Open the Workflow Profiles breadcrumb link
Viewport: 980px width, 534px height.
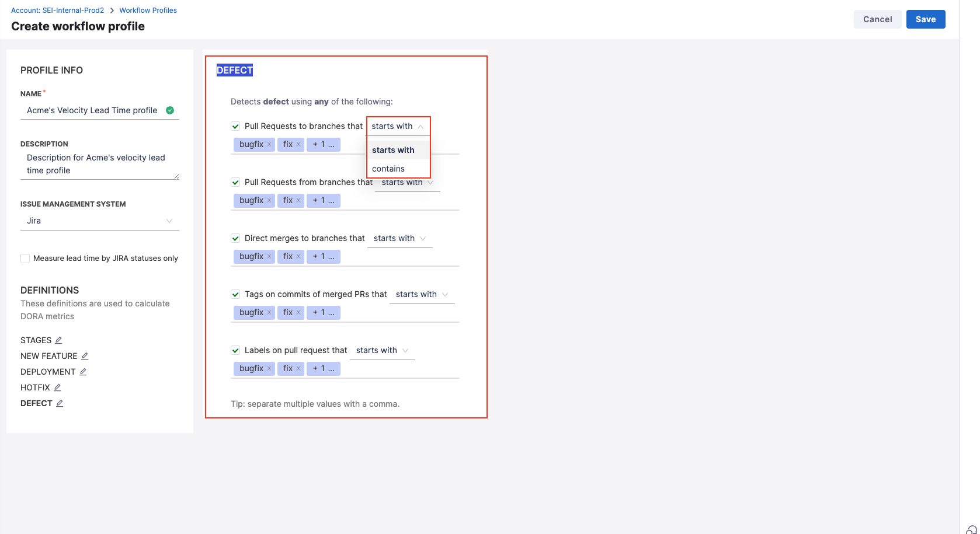[x=148, y=11]
